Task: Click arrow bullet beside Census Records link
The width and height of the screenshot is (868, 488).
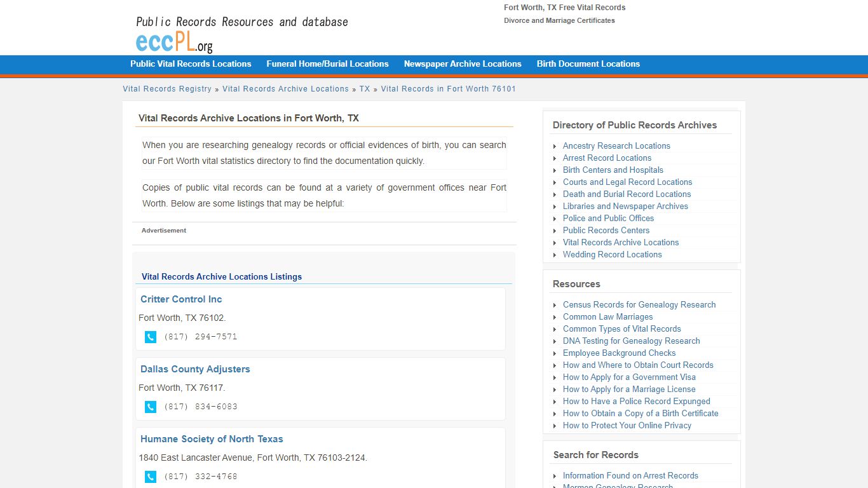Action: (555, 305)
